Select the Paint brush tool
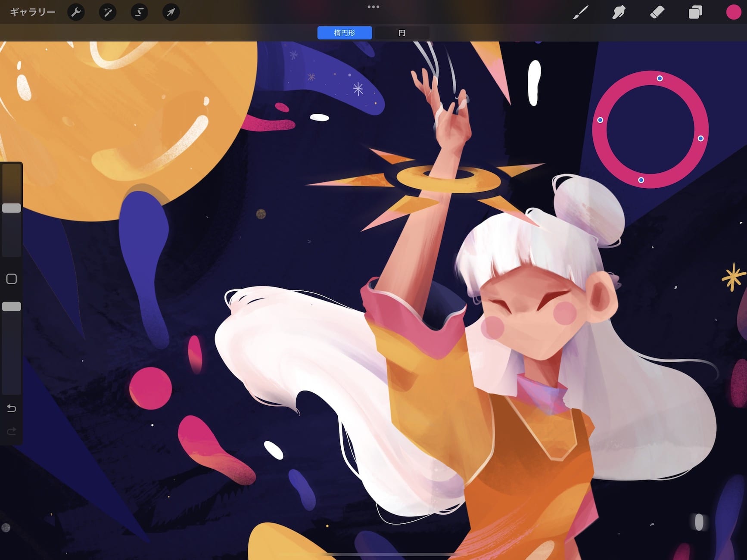Viewport: 747px width, 560px height. 581,12
